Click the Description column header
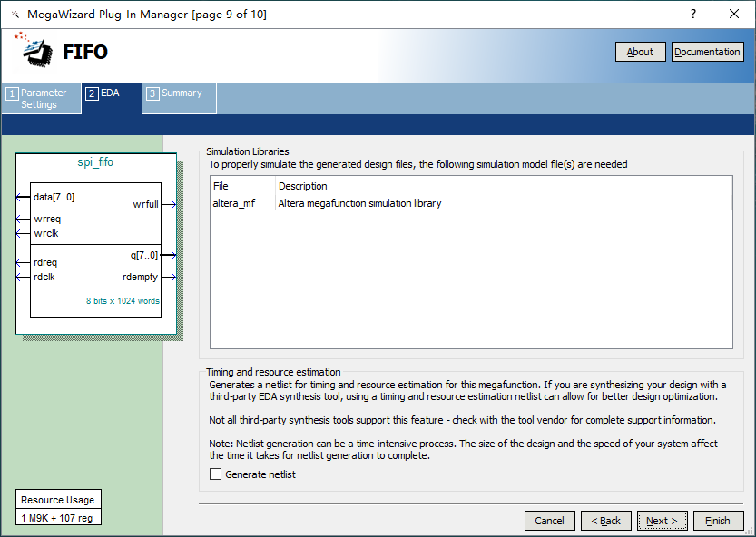Screen dimensions: 756x537 [x=303, y=186]
